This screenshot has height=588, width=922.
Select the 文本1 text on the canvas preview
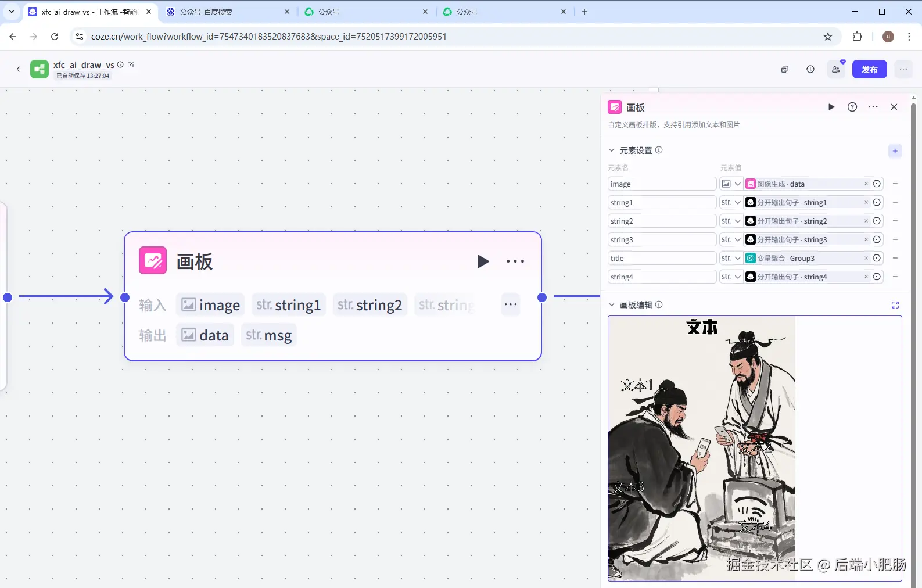[637, 385]
